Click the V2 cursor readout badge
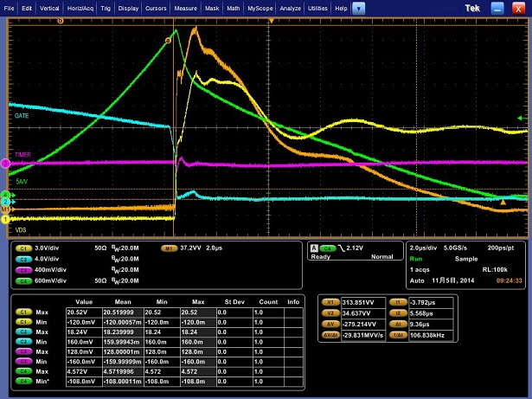Image resolution: width=532 pixels, height=399 pixels. click(x=330, y=313)
